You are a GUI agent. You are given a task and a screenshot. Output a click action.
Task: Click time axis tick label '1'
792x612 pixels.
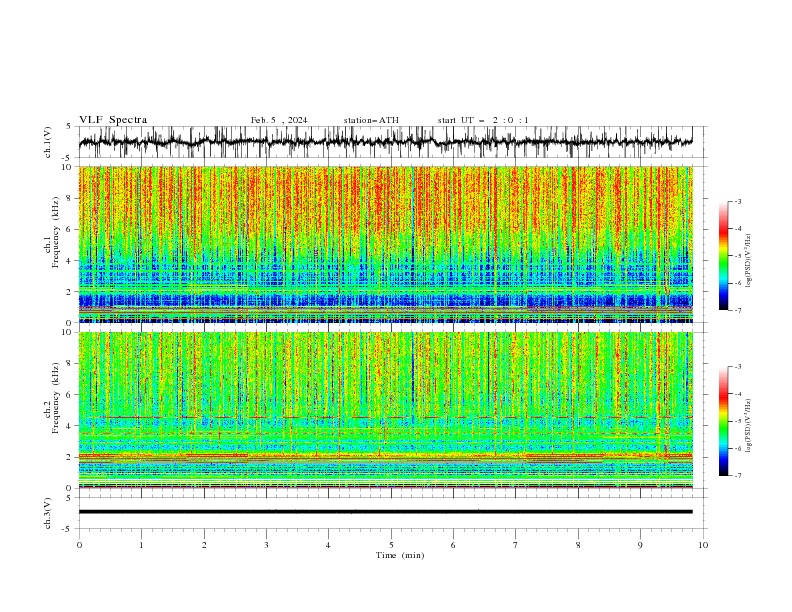pyautogui.click(x=141, y=545)
